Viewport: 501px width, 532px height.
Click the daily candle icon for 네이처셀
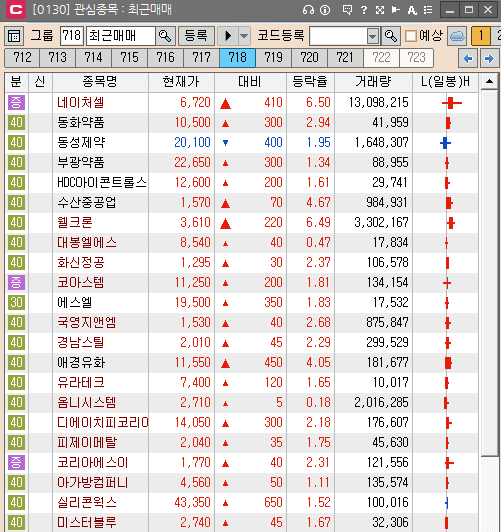click(451, 103)
